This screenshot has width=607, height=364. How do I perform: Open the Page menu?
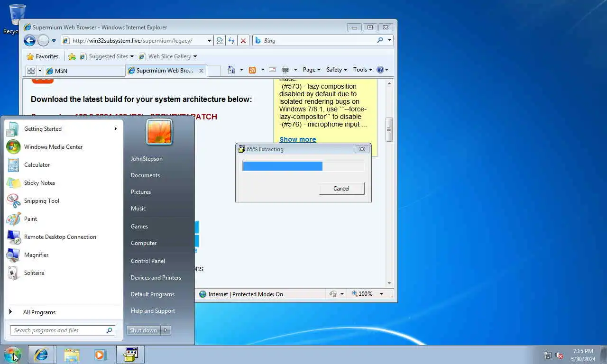(312, 70)
